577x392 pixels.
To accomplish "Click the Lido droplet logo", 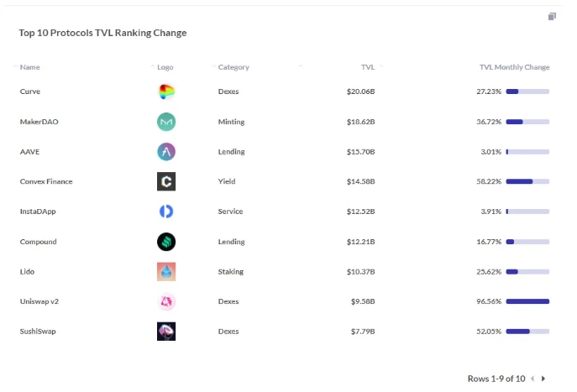I will [x=166, y=271].
